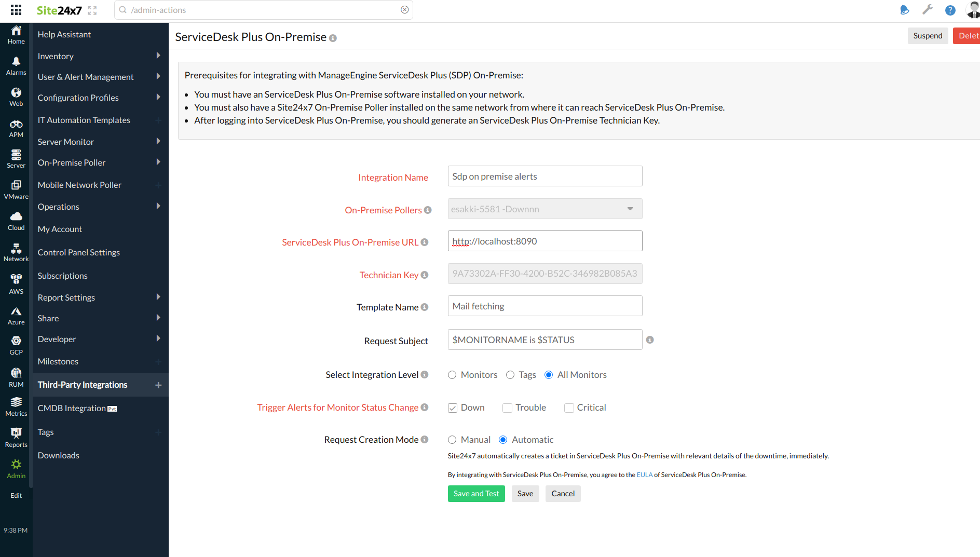Image resolution: width=980 pixels, height=557 pixels.
Task: Select the Manual request creation mode
Action: point(452,439)
